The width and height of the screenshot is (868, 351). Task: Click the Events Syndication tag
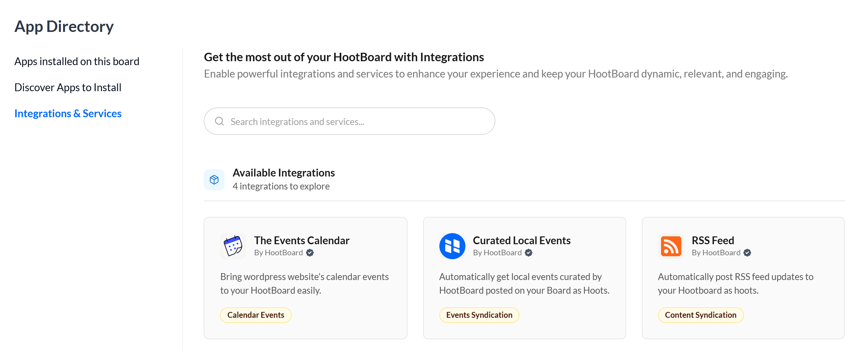coord(479,315)
